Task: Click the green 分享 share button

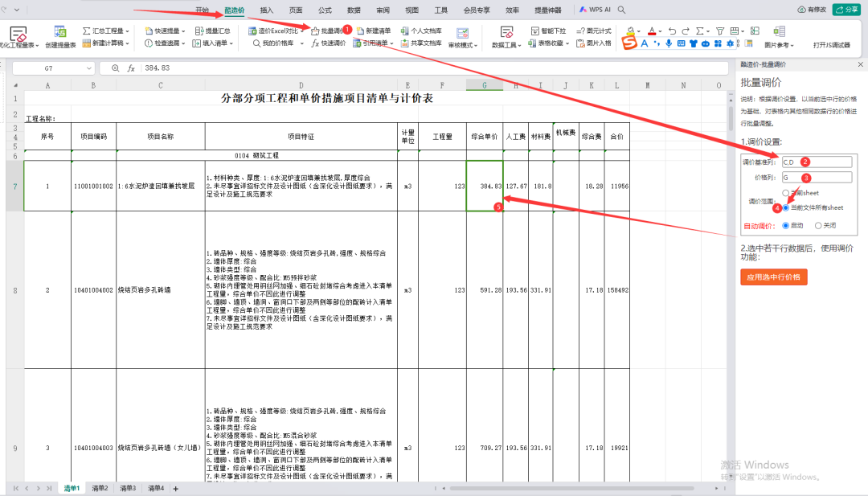Action: (846, 10)
